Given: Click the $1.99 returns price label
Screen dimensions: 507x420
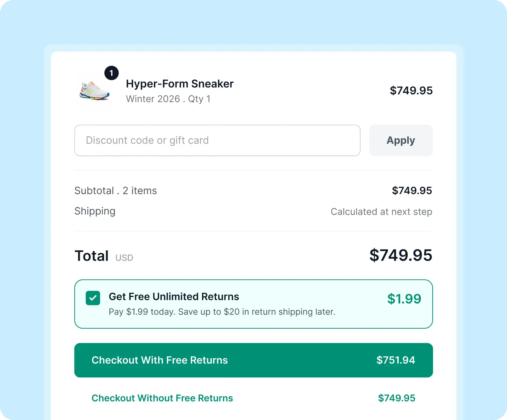Looking at the screenshot, I should pos(404,299).
